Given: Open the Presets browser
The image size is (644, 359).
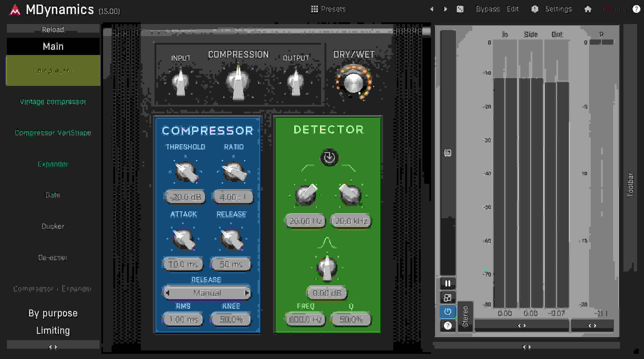Looking at the screenshot, I should 329,9.
